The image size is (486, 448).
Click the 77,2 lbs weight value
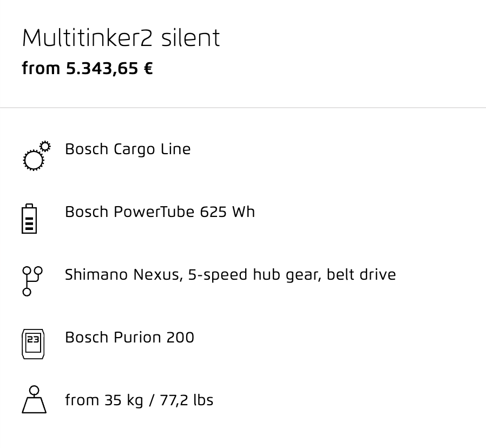point(187,400)
